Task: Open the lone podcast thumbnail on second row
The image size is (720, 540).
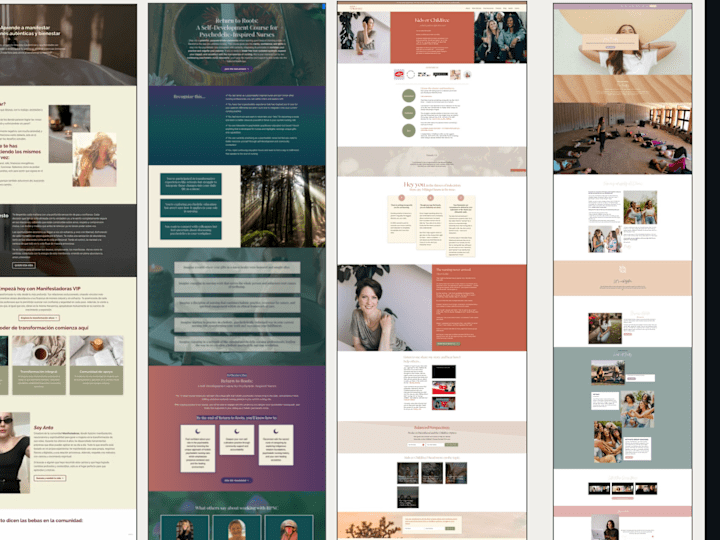Action: pos(408,497)
